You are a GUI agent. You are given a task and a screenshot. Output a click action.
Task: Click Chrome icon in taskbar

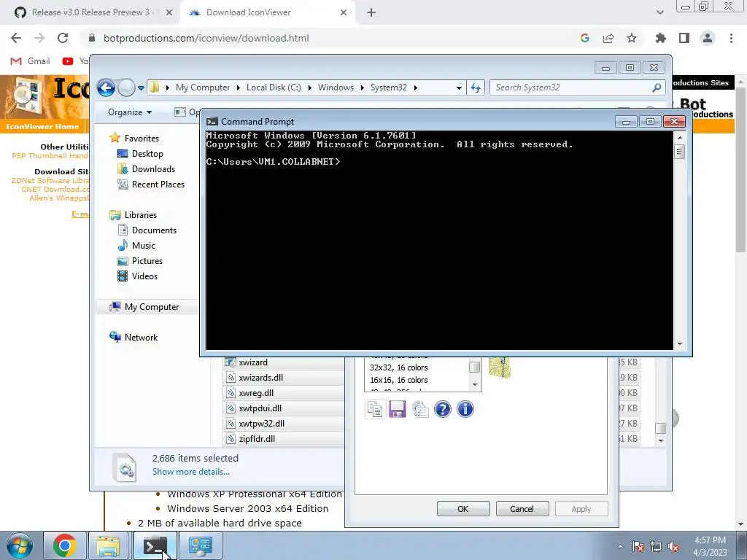65,545
